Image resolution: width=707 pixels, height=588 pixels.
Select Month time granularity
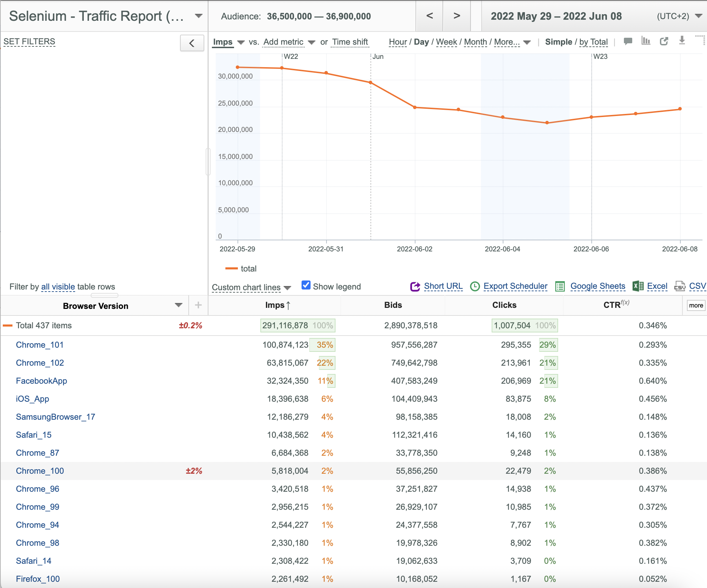475,42
